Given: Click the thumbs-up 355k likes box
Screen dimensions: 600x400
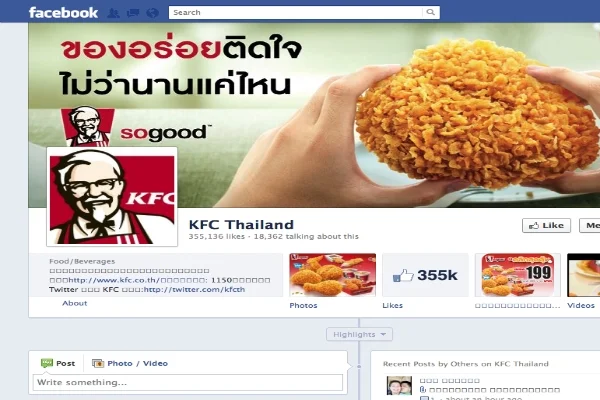Looking at the screenshot, I should [x=425, y=275].
